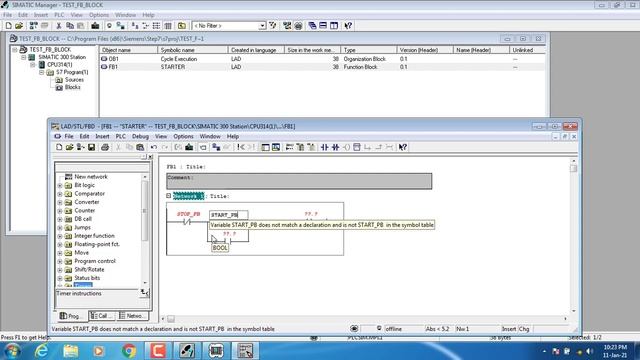This screenshot has width=640, height=360.
Task: Click Type column header in block list
Action: pos(369,50)
